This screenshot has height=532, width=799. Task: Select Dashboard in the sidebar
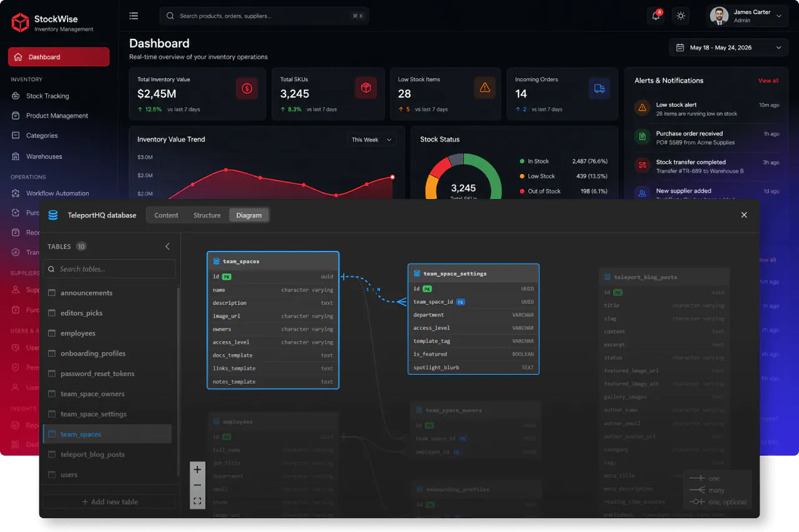59,57
